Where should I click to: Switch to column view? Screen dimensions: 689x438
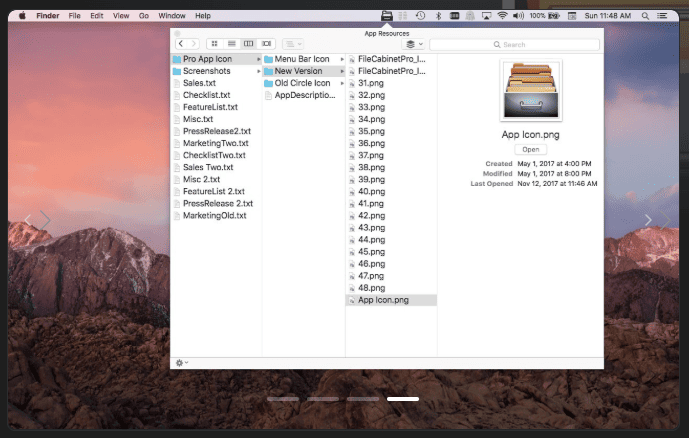pyautogui.click(x=249, y=44)
